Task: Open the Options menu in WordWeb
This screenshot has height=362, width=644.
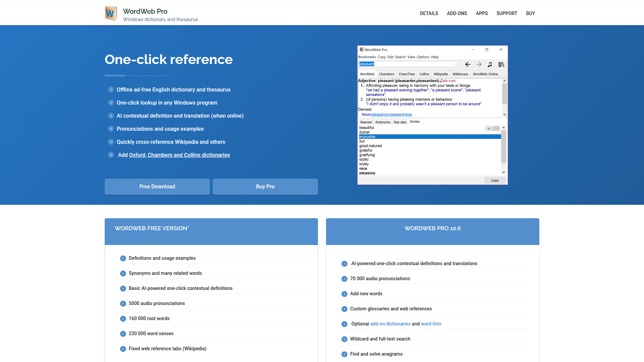Action: (x=423, y=57)
